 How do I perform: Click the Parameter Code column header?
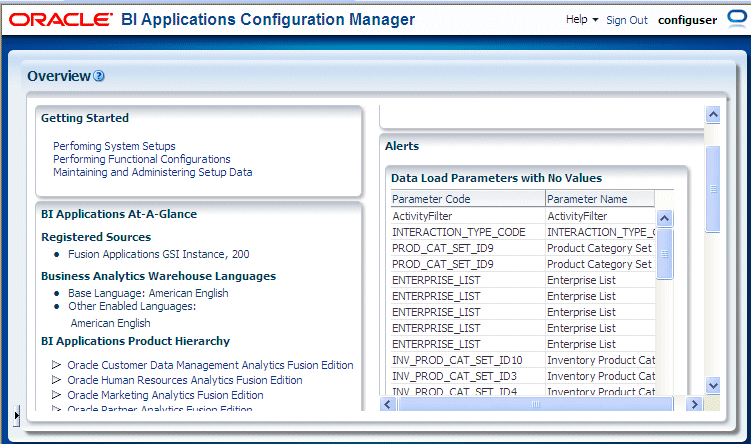pos(468,199)
